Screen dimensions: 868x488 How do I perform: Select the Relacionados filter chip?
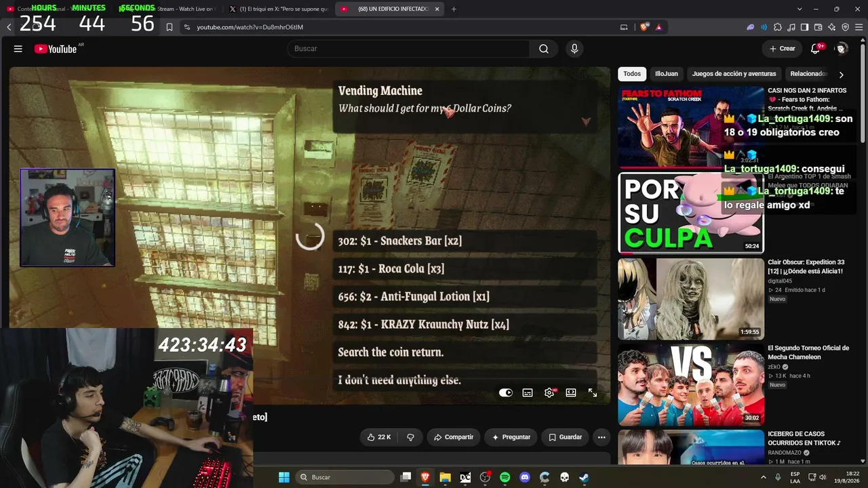tap(808, 74)
